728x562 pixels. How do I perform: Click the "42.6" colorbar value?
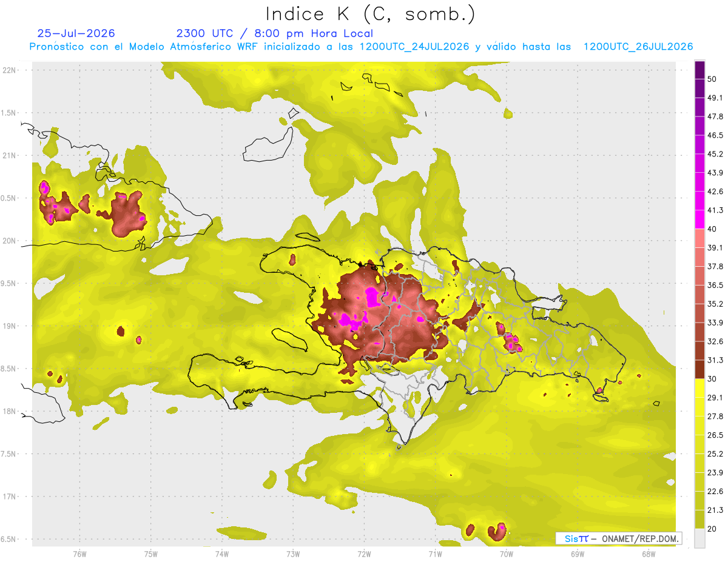coord(715,192)
